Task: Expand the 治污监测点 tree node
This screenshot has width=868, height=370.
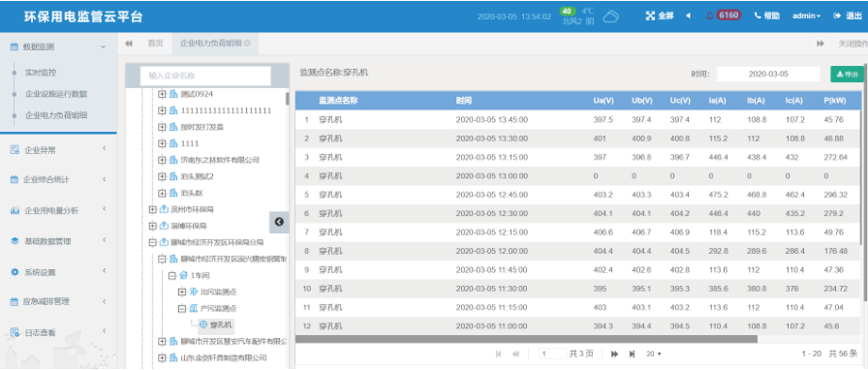Action: (x=181, y=292)
